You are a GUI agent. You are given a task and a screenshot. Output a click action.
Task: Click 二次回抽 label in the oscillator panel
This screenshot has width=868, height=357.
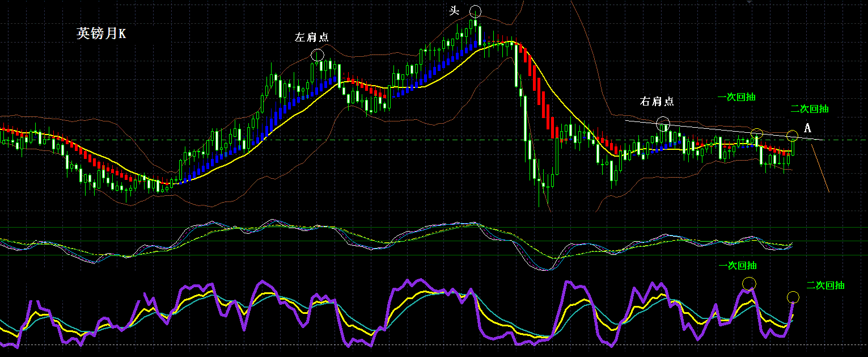825,285
